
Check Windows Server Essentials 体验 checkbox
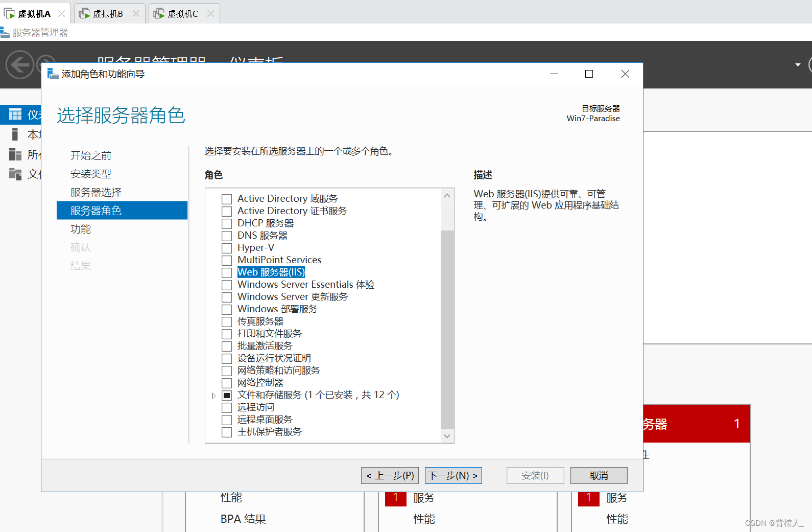(x=227, y=285)
